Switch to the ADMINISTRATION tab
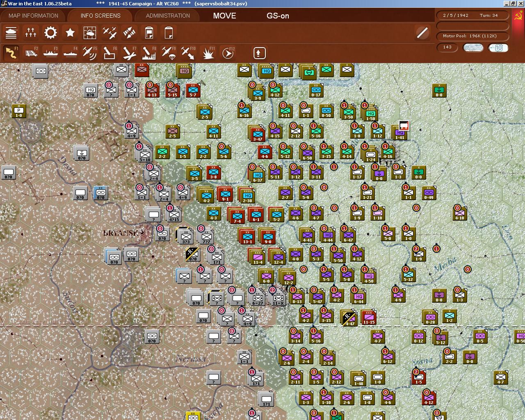The height and width of the screenshot is (420, 525). (x=168, y=16)
